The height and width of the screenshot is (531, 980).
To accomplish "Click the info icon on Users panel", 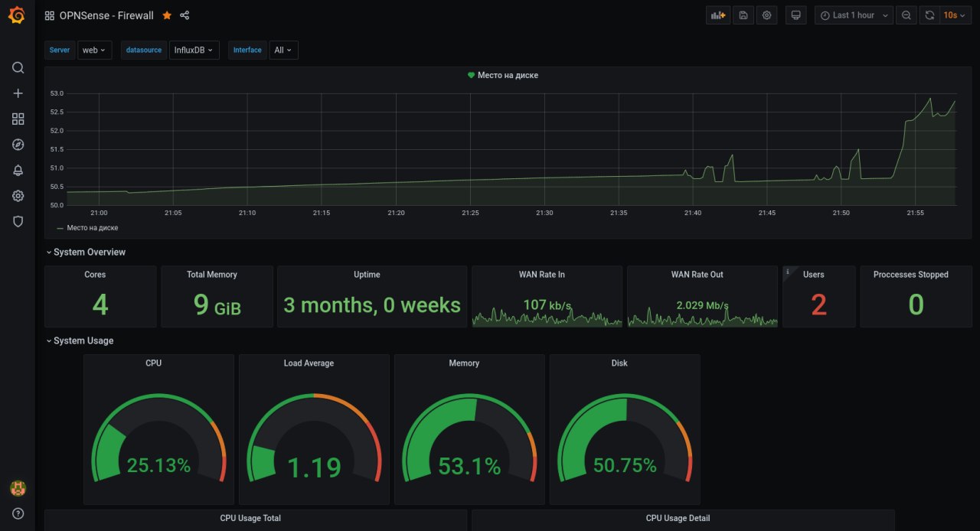I will [788, 271].
